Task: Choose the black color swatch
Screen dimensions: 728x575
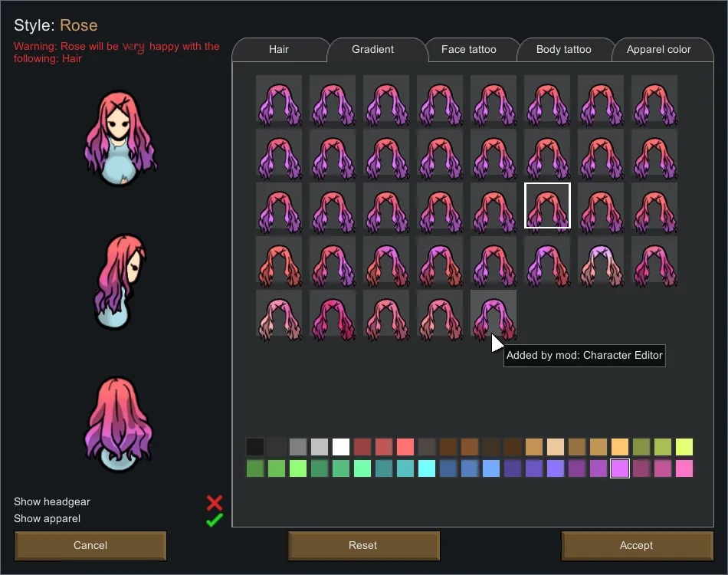Action: [x=255, y=447]
